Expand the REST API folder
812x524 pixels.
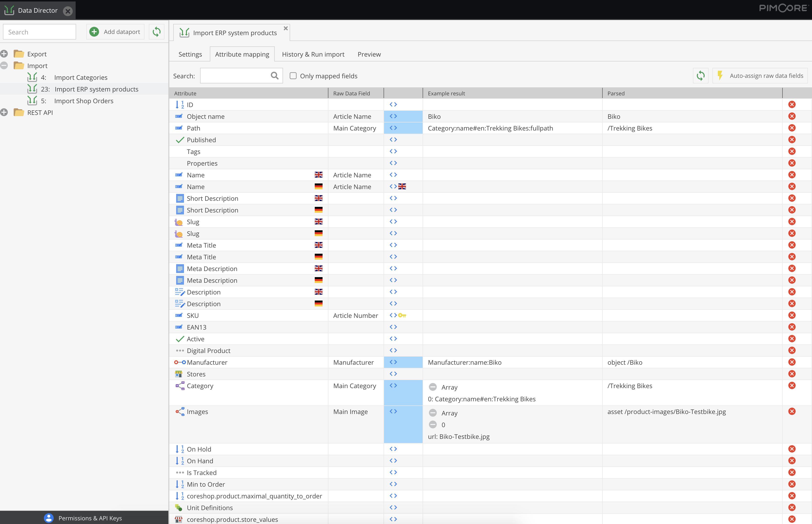(x=4, y=112)
